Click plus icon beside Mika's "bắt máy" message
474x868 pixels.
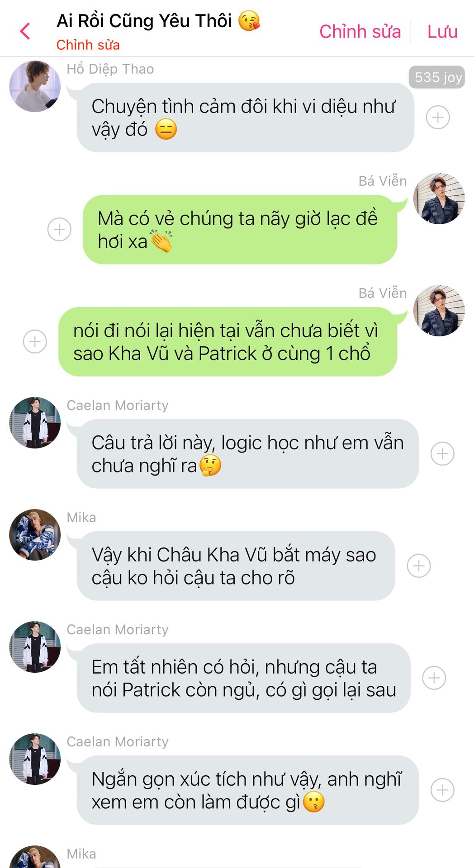(x=419, y=566)
